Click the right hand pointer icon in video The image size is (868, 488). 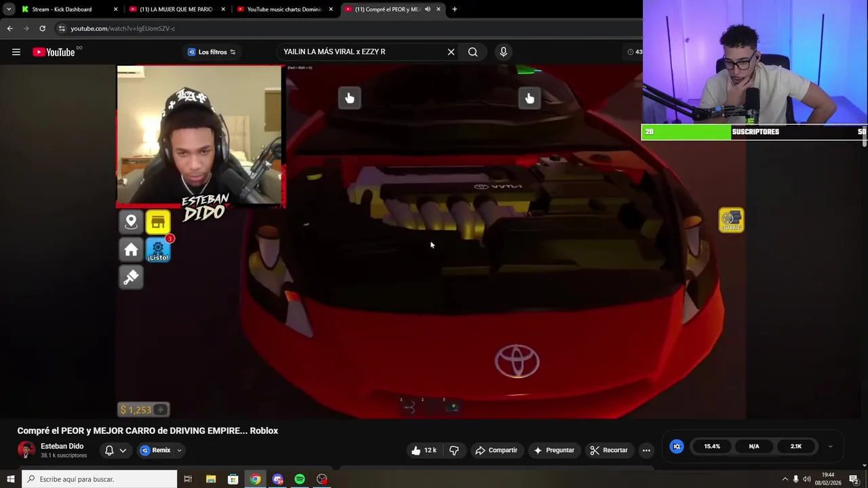(530, 98)
